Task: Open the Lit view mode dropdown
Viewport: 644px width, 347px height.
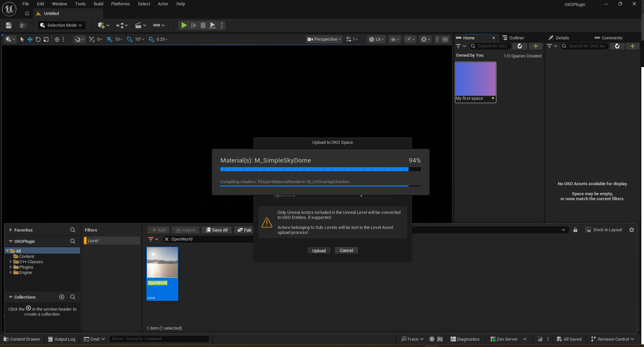Action: pos(377,39)
